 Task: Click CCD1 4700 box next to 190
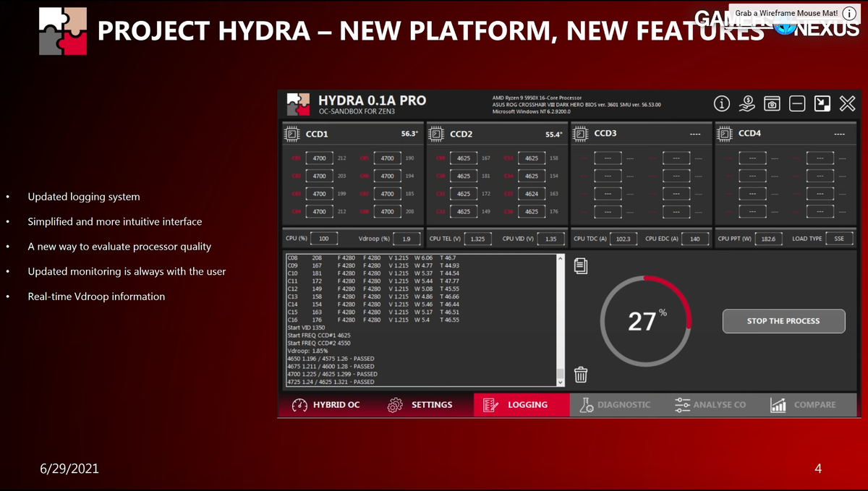388,158
